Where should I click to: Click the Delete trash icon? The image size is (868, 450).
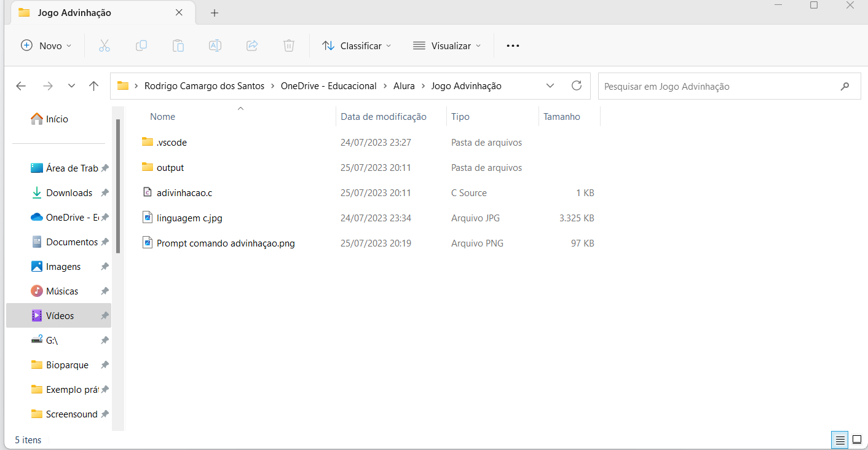coord(289,45)
